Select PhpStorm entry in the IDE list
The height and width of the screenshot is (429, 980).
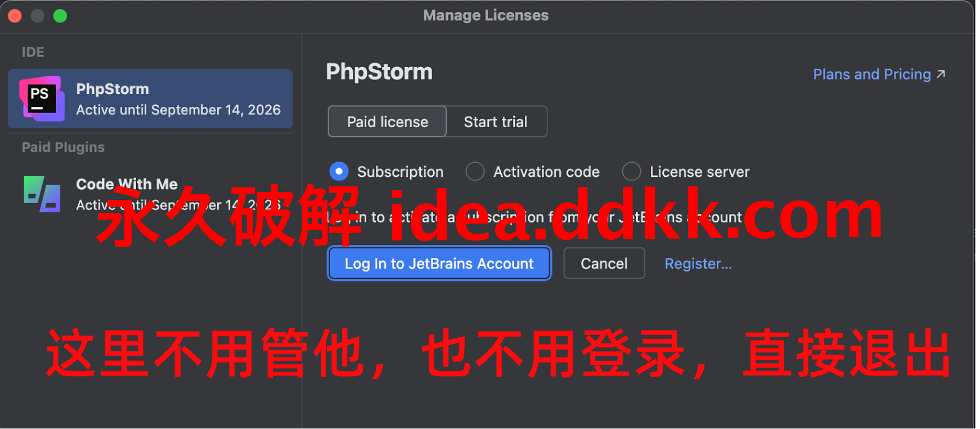click(150, 99)
